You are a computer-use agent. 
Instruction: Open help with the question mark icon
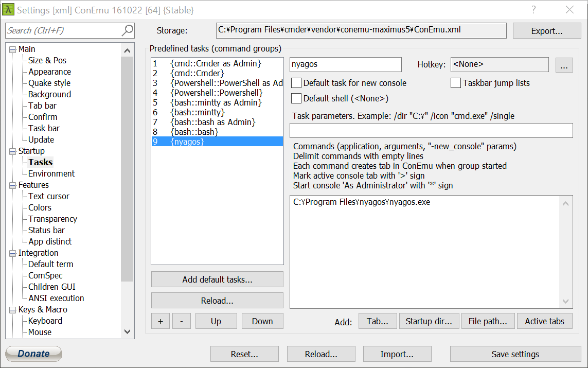point(533,10)
